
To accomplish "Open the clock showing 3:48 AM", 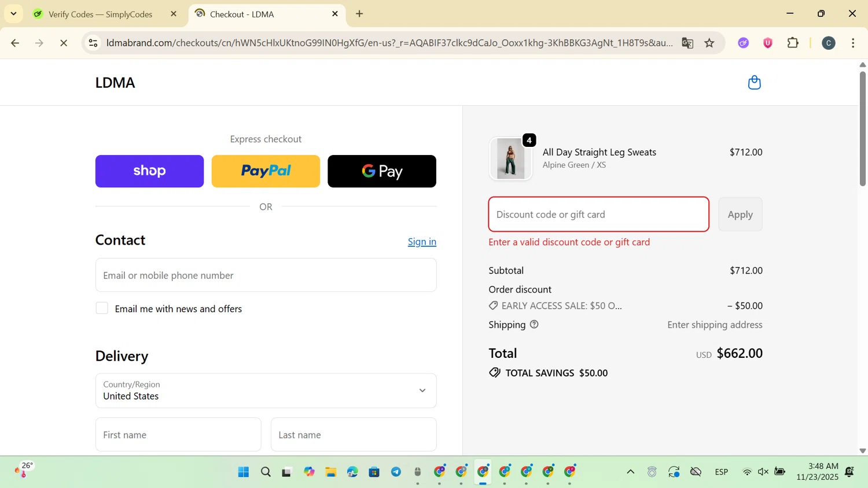I will [817, 472].
